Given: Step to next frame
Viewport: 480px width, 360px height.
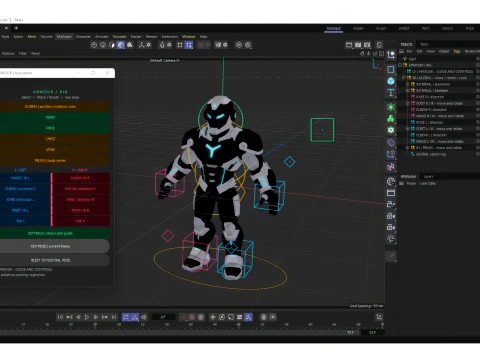Looking at the screenshot, I should point(96,317).
